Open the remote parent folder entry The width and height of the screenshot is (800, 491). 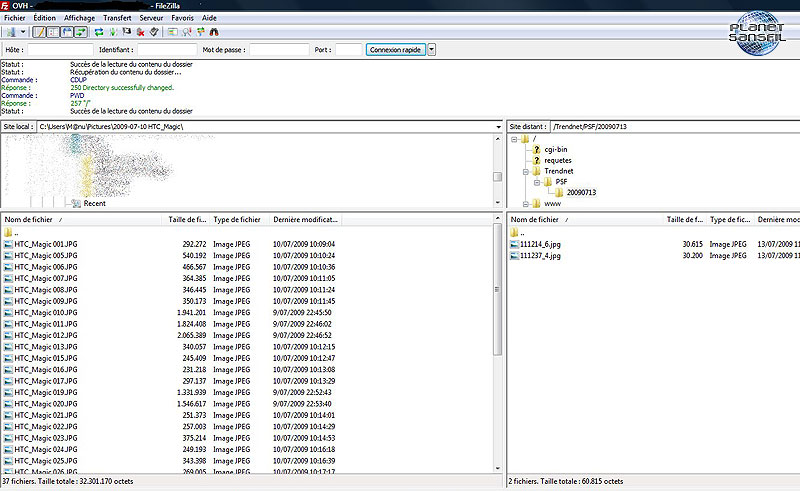coord(517,233)
